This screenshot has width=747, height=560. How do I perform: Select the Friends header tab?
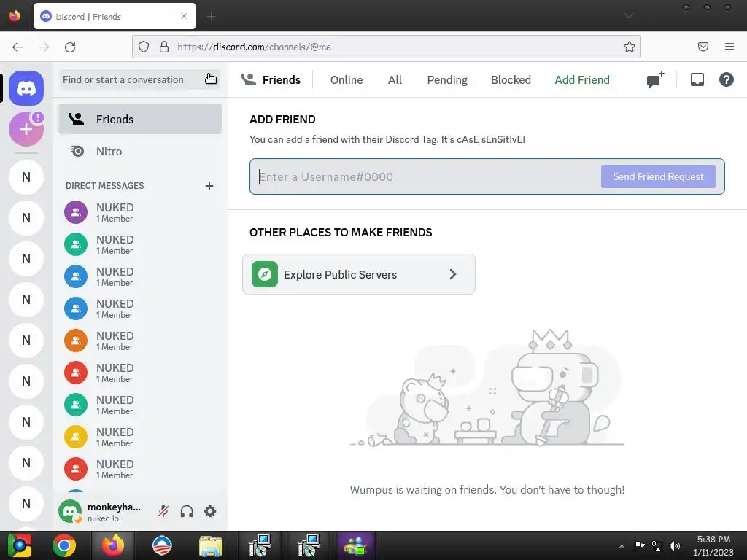pyautogui.click(x=271, y=79)
